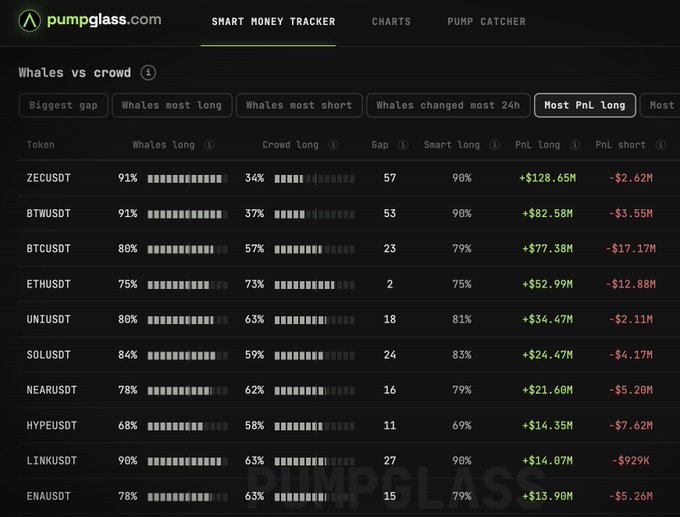
Task: Open the BTWUSDT token row
Action: 349,213
